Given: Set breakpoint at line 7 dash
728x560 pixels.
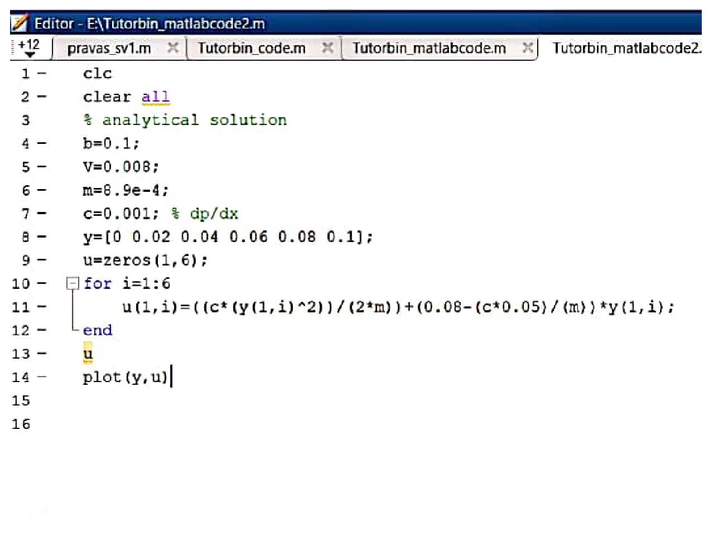Looking at the screenshot, I should coord(42,214).
